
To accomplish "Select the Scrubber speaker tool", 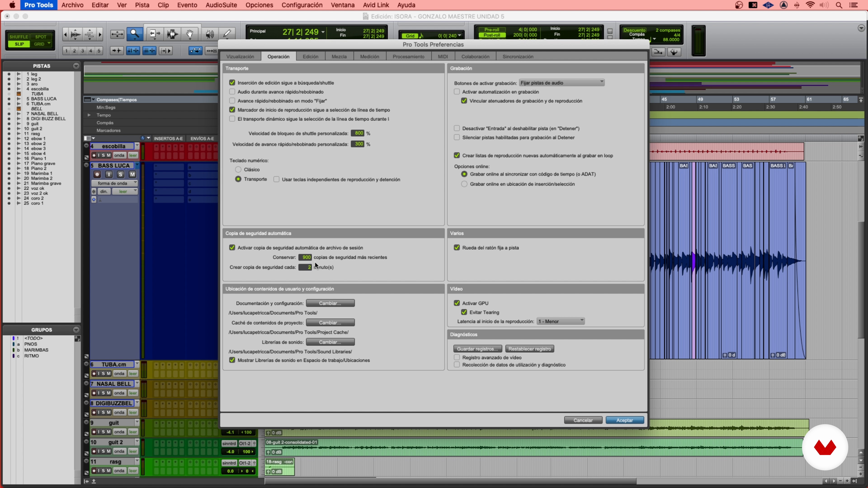I will tap(210, 34).
